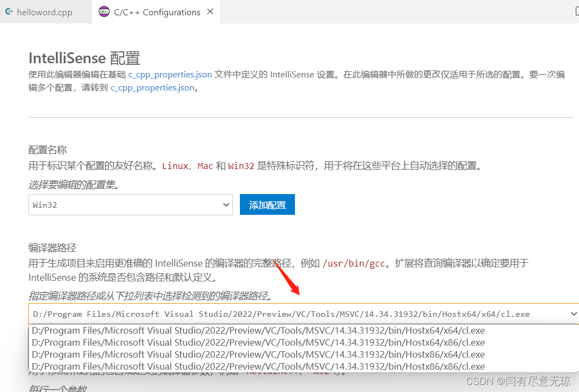Image resolution: width=579 pixels, height=392 pixels.
Task: Click the C/C++ extension icon on the Configurations tab
Action: (104, 10)
